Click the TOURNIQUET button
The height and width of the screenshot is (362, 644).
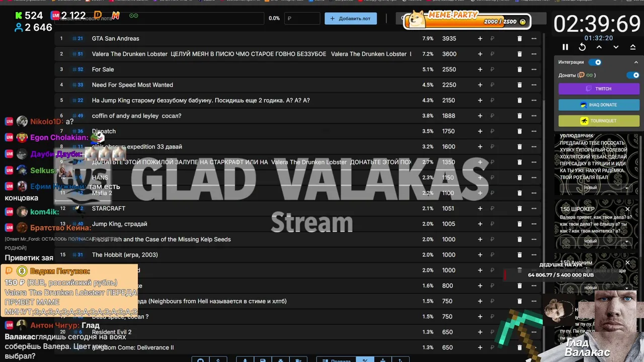click(x=599, y=121)
